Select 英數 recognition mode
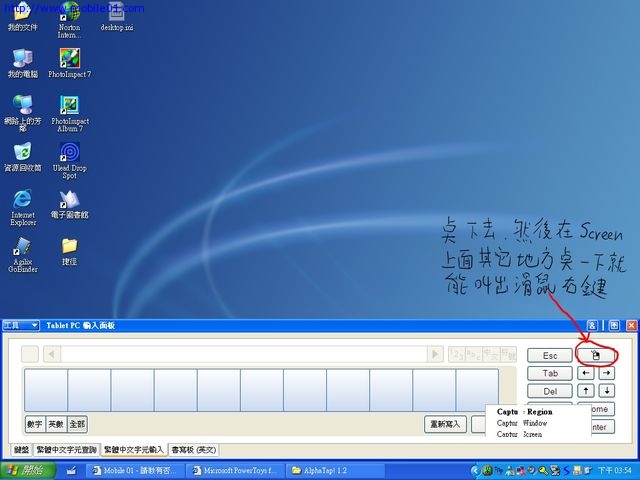The width and height of the screenshot is (640, 480). [56, 424]
